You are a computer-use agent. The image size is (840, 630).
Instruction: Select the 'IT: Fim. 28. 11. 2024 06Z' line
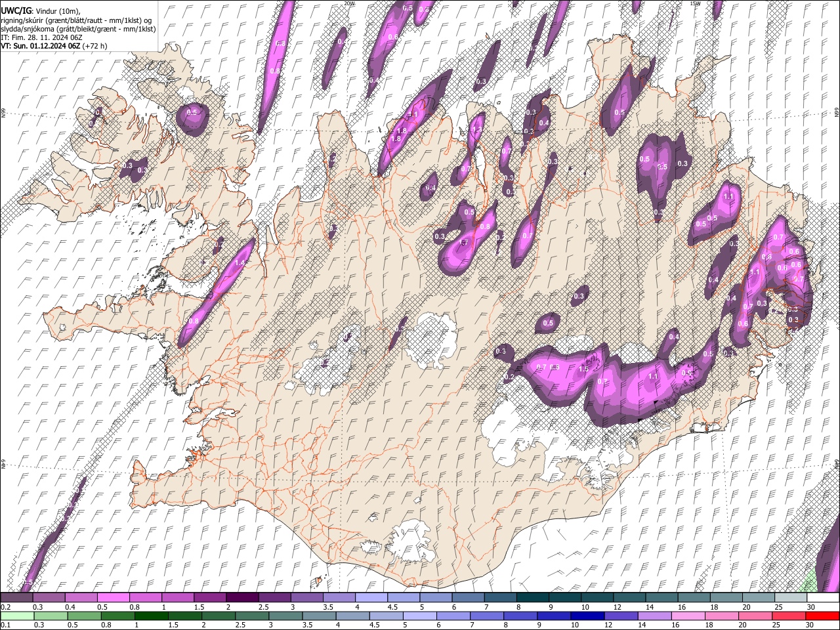pyautogui.click(x=41, y=37)
